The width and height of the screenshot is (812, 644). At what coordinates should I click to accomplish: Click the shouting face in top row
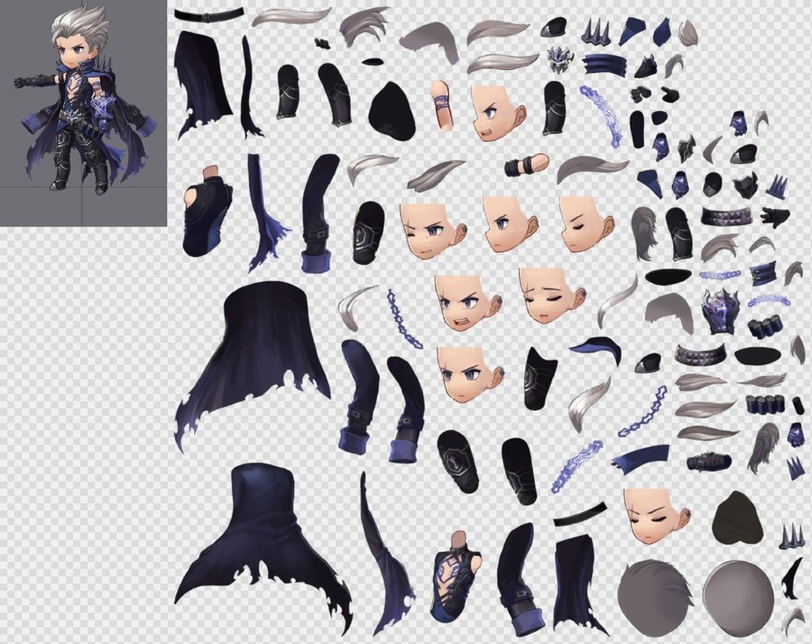coord(499,112)
